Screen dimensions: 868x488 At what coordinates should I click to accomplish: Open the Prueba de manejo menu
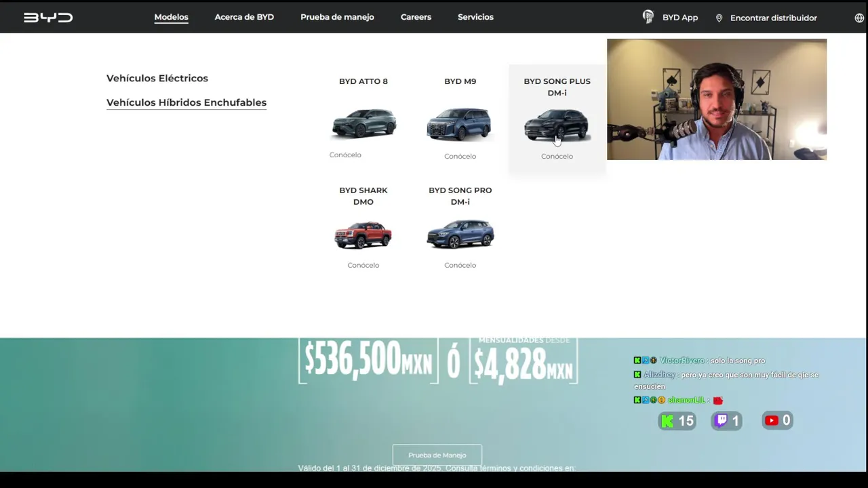(337, 17)
